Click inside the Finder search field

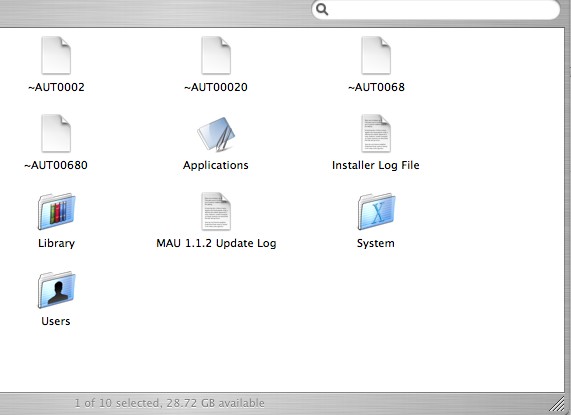[436, 10]
